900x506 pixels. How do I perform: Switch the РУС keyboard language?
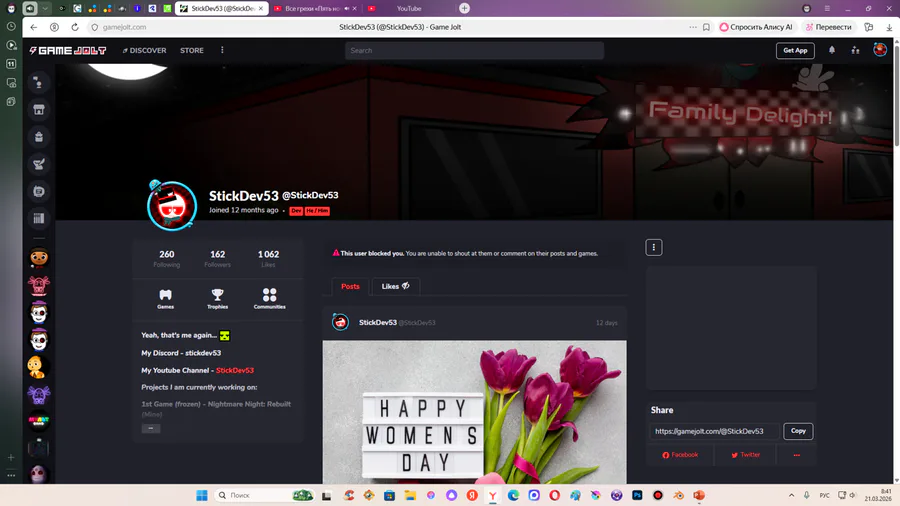coord(824,495)
